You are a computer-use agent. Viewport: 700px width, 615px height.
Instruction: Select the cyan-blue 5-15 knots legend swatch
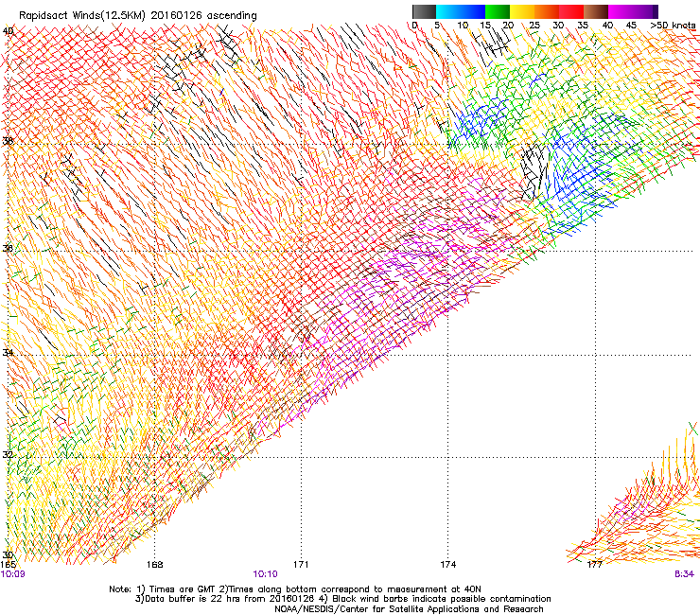pos(461,11)
